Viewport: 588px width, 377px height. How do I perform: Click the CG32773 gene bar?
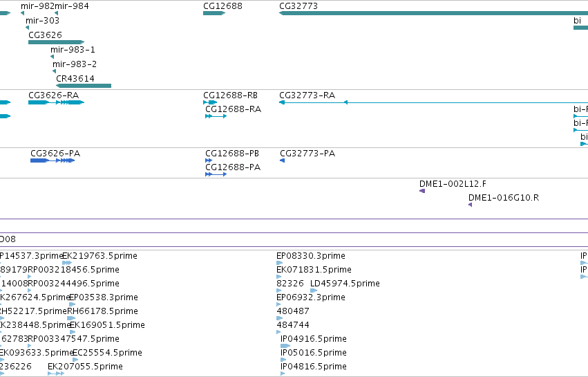433,13
